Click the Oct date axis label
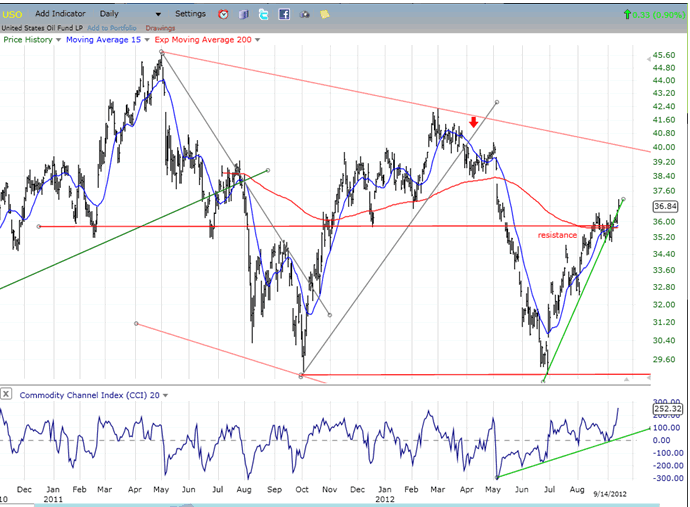Screen dimensions: 690x507 [x=302, y=489]
